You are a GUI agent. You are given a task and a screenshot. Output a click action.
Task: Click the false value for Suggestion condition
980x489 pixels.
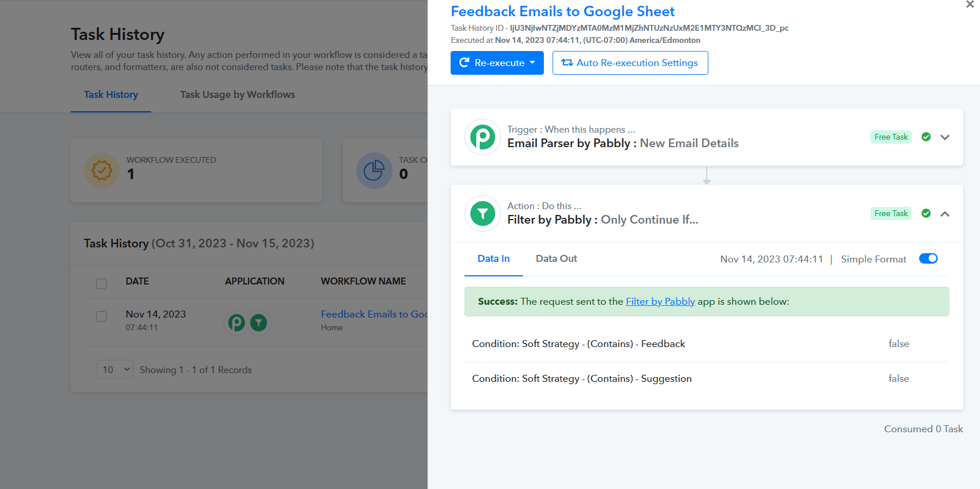(899, 378)
